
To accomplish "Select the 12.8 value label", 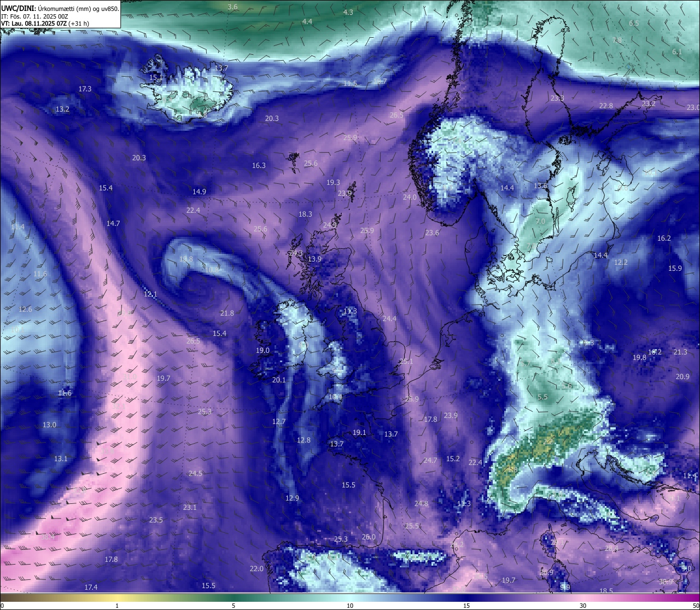I will click(304, 440).
